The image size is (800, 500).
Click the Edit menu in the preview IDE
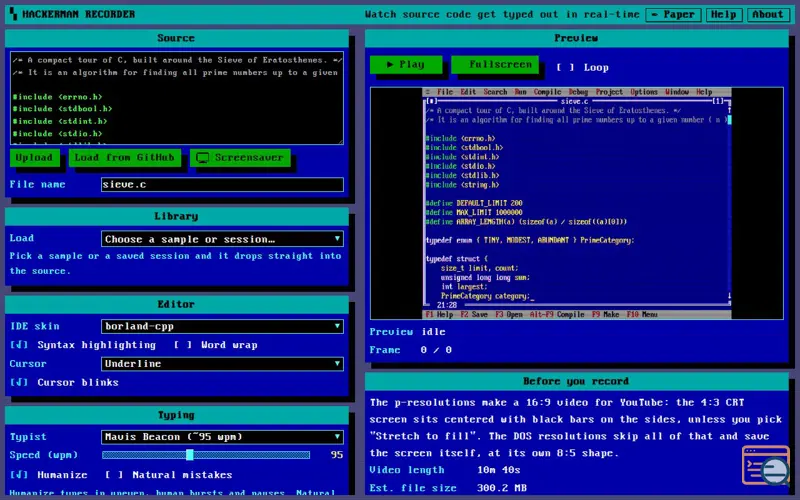pyautogui.click(x=468, y=92)
